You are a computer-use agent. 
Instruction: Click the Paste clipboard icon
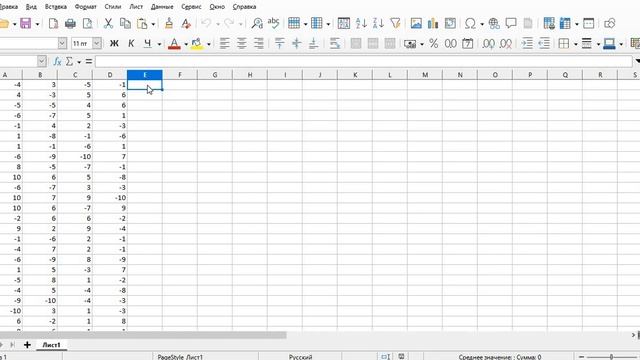pos(142,23)
